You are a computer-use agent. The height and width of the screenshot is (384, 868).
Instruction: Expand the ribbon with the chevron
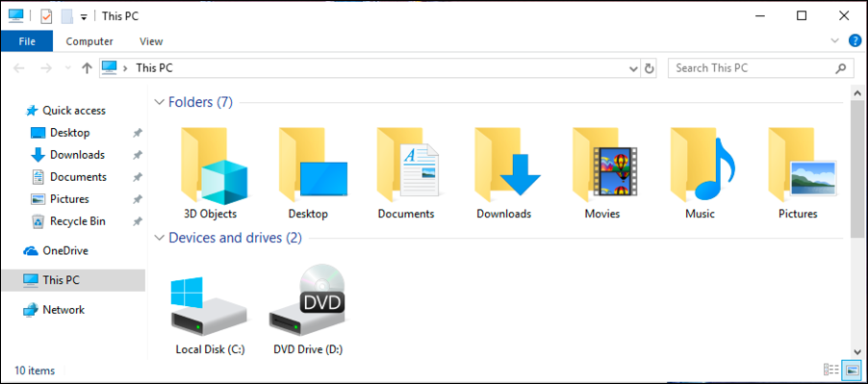(835, 41)
